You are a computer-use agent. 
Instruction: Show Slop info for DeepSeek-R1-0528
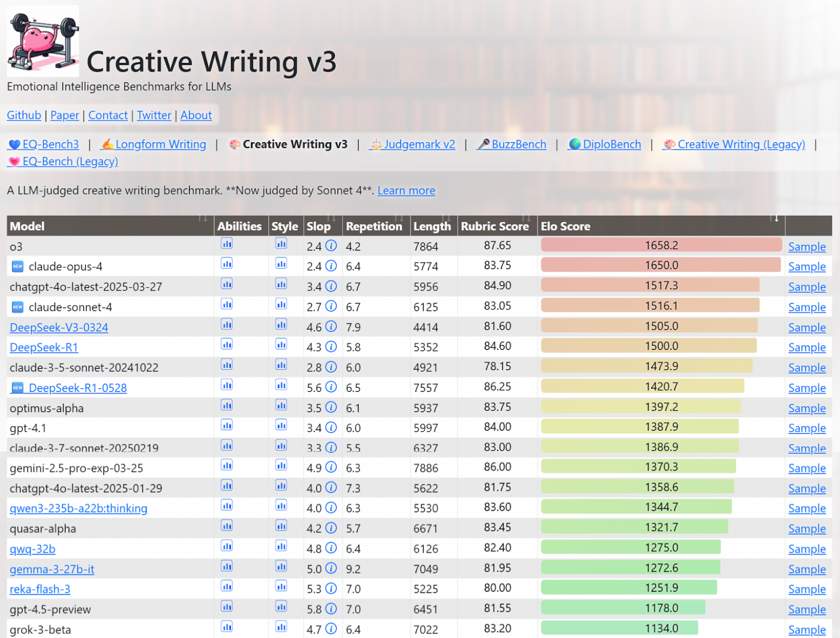[x=331, y=387]
